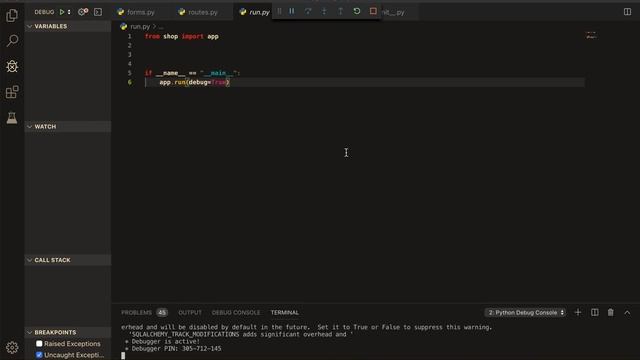The height and width of the screenshot is (360, 640).
Task: Open the launch.json debug configuration gear
Action: click(x=83, y=12)
